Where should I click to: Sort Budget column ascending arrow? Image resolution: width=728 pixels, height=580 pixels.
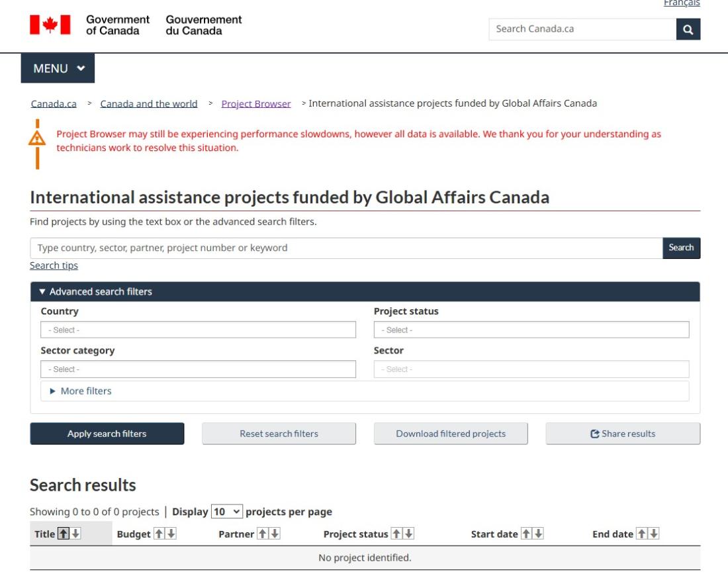pos(159,534)
